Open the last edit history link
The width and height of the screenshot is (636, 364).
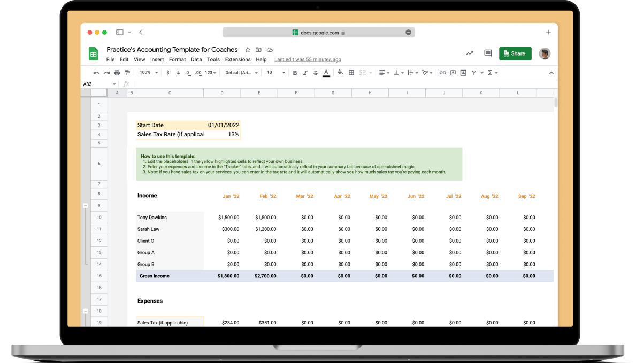pos(308,59)
